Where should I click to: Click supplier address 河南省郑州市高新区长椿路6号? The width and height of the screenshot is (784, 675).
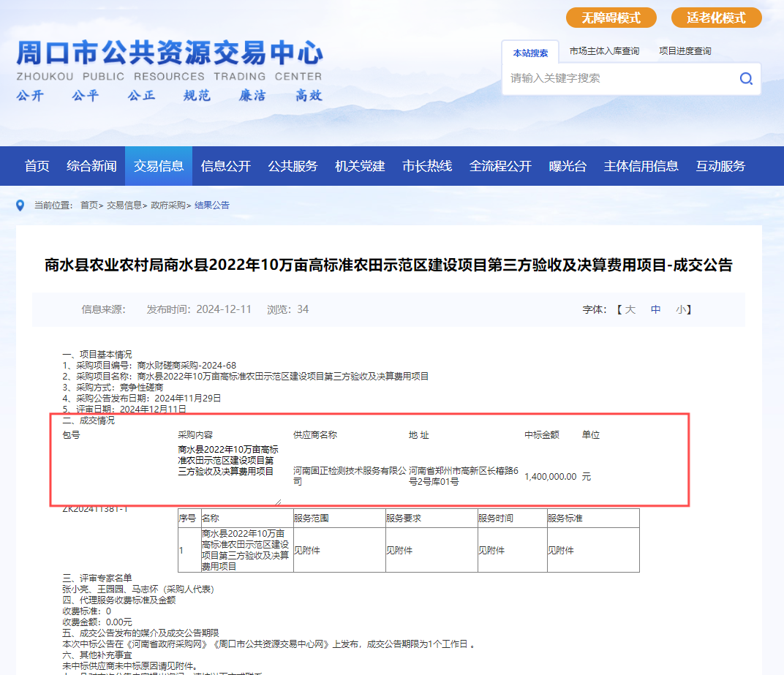point(464,476)
